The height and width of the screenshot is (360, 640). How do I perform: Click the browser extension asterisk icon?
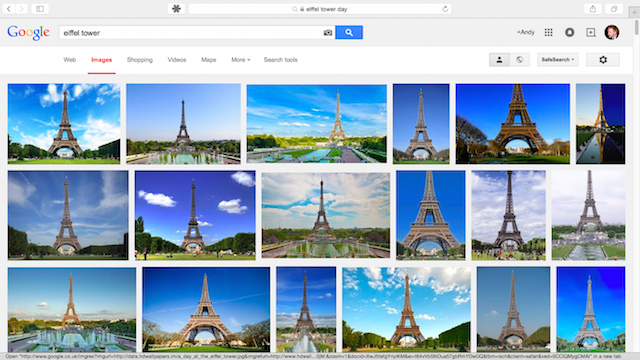pyautogui.click(x=176, y=9)
